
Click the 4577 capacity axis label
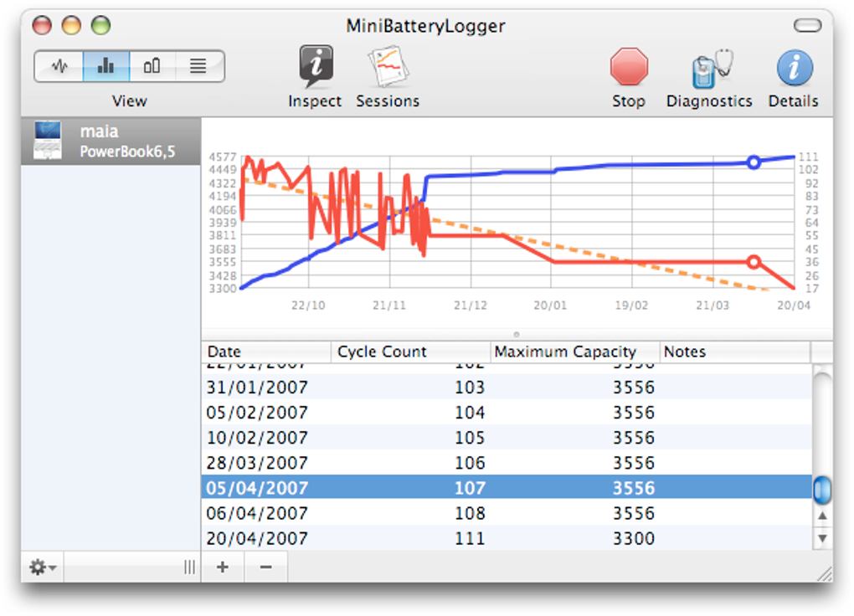coord(222,157)
